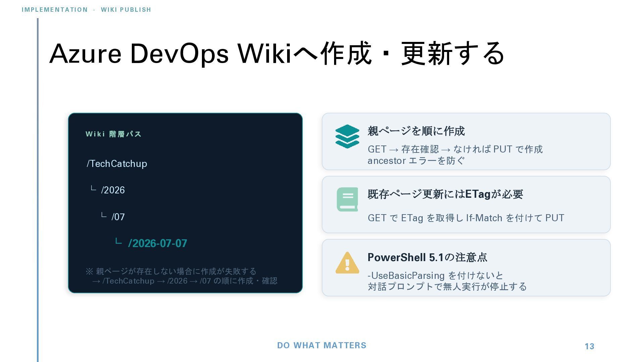The image size is (644, 362).
Task: Click the 親ページを順に作成 heading
Action: (416, 131)
